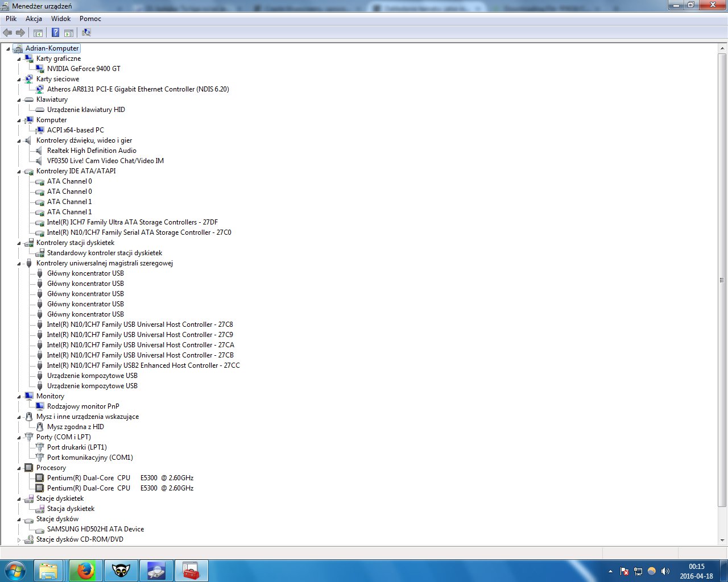Click the HID keyboard device icon
728x582 pixels.
(40, 110)
